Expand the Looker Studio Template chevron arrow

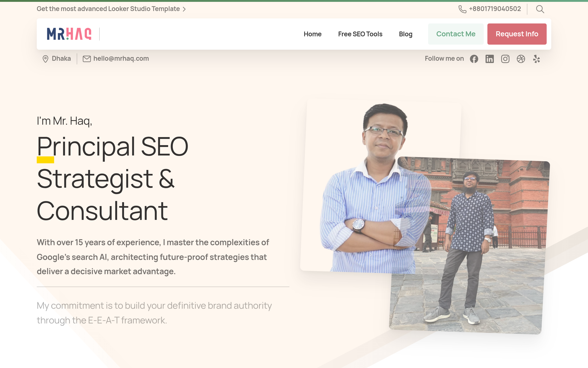pos(184,9)
